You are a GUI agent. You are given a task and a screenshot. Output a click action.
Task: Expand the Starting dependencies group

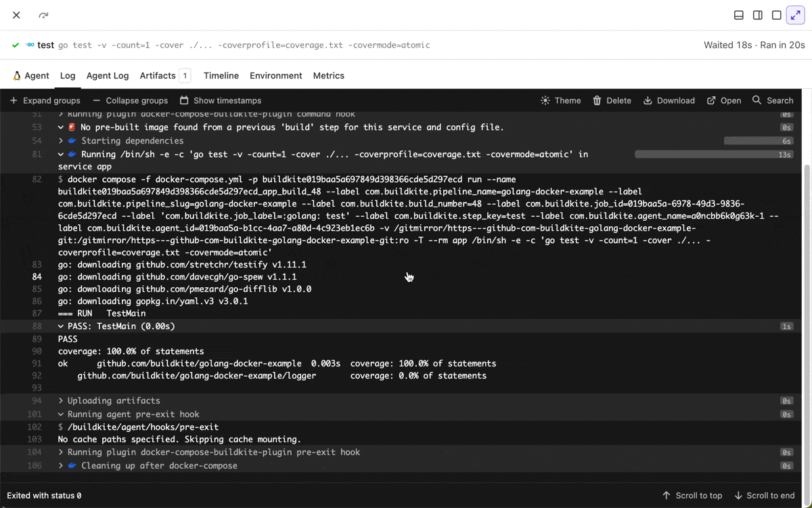[x=61, y=140]
